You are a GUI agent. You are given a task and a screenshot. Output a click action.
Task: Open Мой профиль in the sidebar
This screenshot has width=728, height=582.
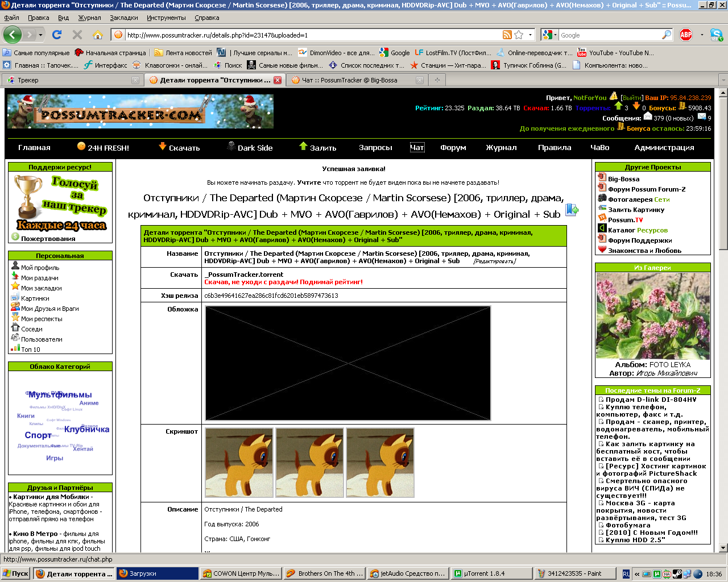[40, 268]
